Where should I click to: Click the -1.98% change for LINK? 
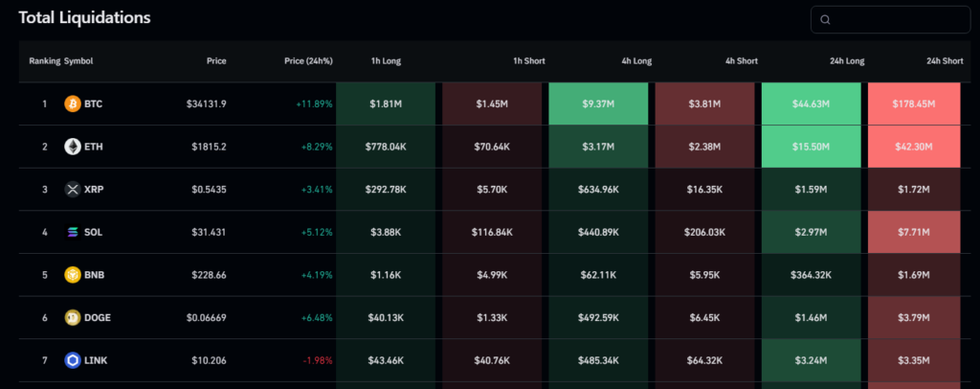(x=318, y=360)
